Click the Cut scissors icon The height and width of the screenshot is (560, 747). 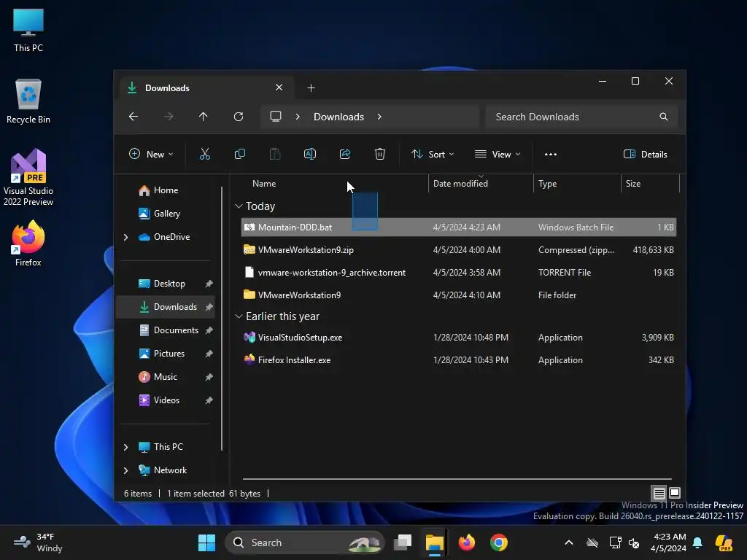pos(204,155)
